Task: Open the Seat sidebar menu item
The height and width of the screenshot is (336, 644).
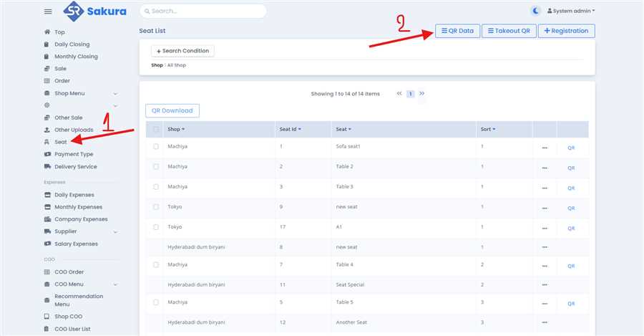Action: [x=60, y=142]
